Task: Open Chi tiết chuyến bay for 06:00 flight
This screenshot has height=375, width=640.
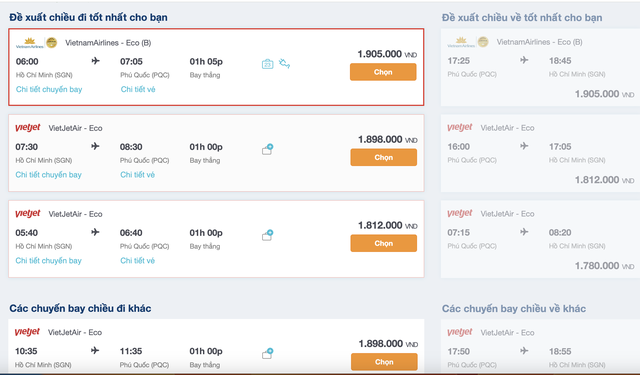Action: 49,89
